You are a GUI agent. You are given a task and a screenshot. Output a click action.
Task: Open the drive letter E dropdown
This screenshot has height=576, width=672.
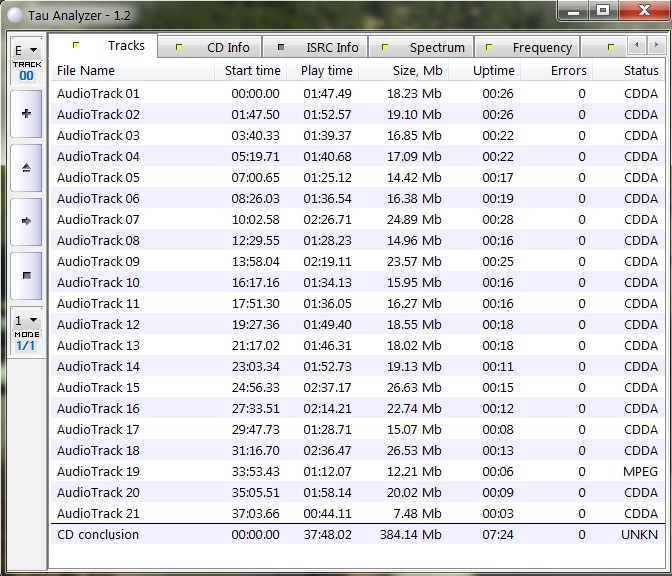(x=25, y=50)
